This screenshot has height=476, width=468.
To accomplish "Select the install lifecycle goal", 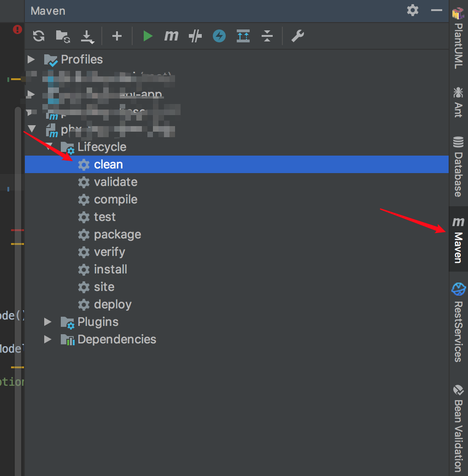I will (x=111, y=269).
